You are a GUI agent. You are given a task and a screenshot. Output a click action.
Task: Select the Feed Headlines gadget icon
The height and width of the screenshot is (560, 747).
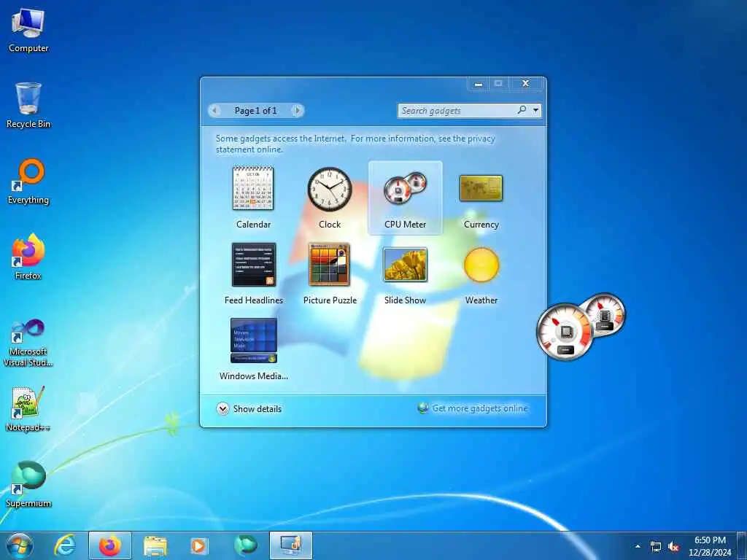pyautogui.click(x=253, y=265)
